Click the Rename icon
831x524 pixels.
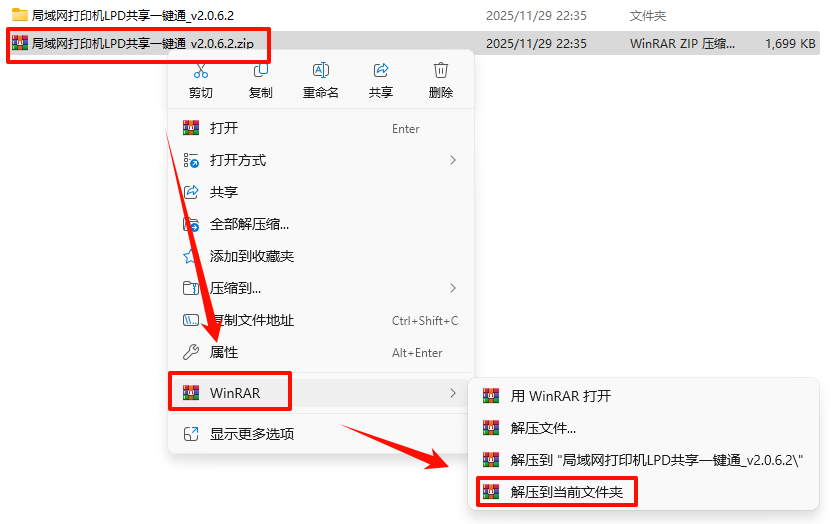(321, 70)
